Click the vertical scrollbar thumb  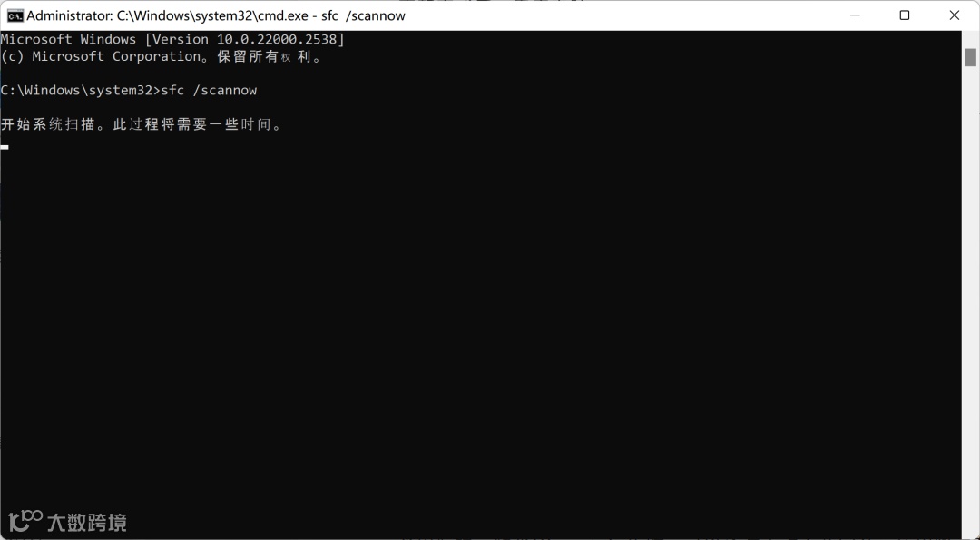[x=970, y=57]
